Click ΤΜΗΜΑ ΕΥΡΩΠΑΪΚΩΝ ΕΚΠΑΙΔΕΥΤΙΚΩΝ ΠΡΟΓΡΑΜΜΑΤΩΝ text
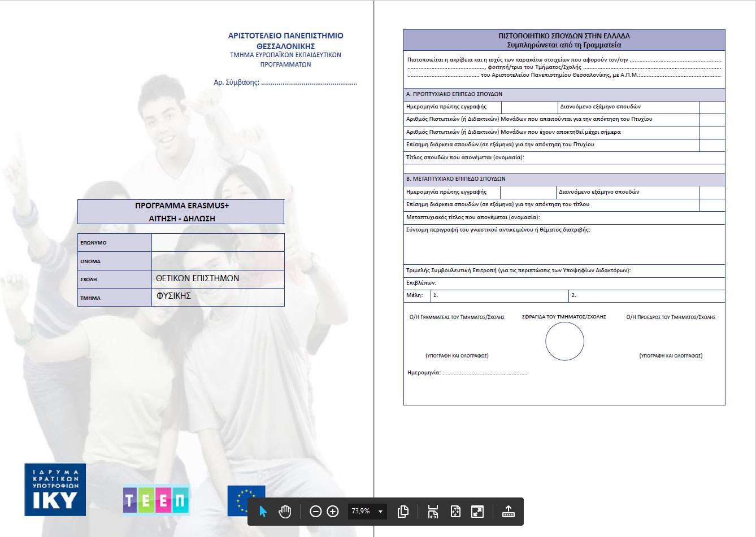 click(285, 60)
